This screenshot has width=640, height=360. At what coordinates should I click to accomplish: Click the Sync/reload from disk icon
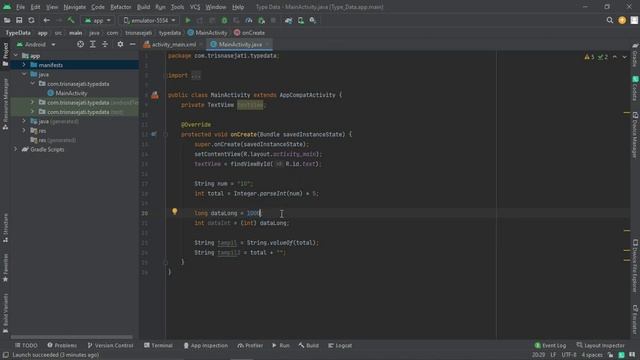click(31, 20)
